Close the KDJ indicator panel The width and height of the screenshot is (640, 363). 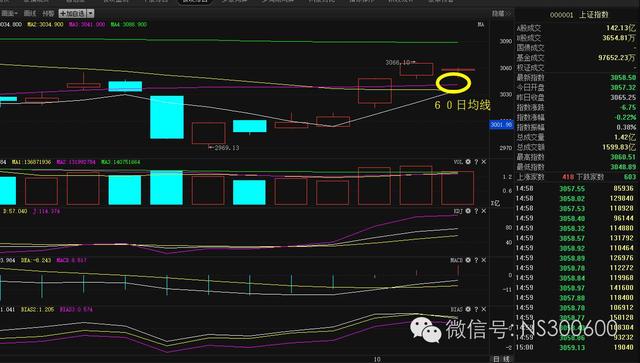484,211
